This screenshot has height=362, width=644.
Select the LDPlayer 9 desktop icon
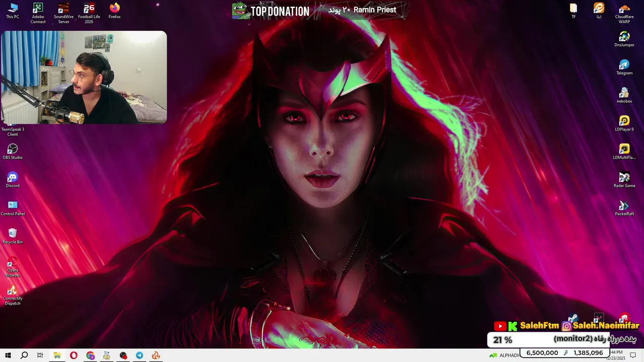(624, 124)
